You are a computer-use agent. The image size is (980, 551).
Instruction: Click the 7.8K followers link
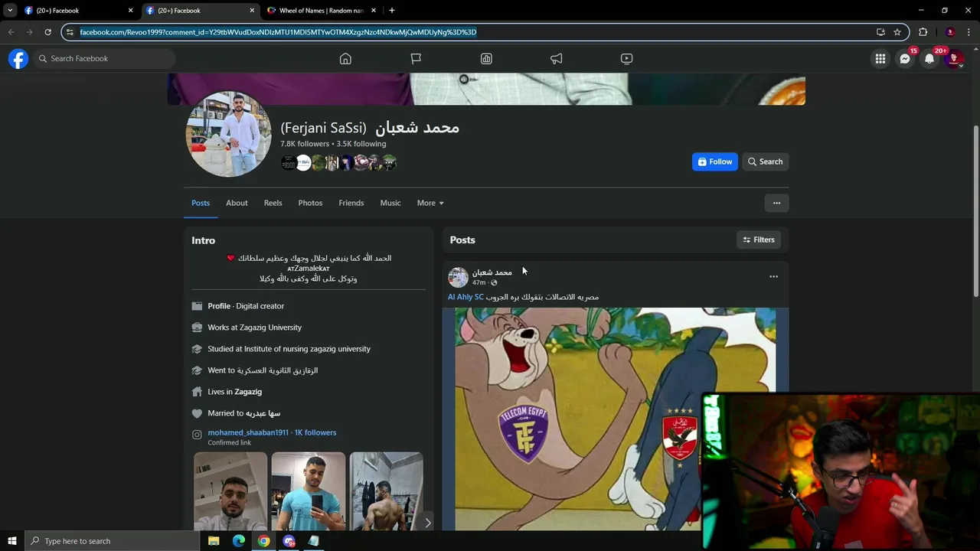305,144
